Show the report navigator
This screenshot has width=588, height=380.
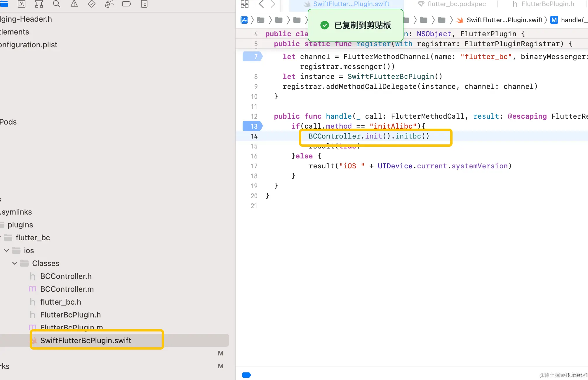coord(144,4)
